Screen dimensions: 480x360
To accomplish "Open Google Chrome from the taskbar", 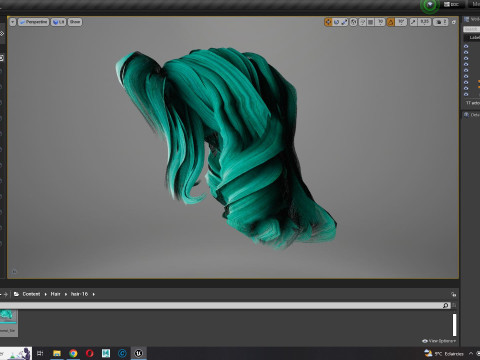I will [x=73, y=353].
